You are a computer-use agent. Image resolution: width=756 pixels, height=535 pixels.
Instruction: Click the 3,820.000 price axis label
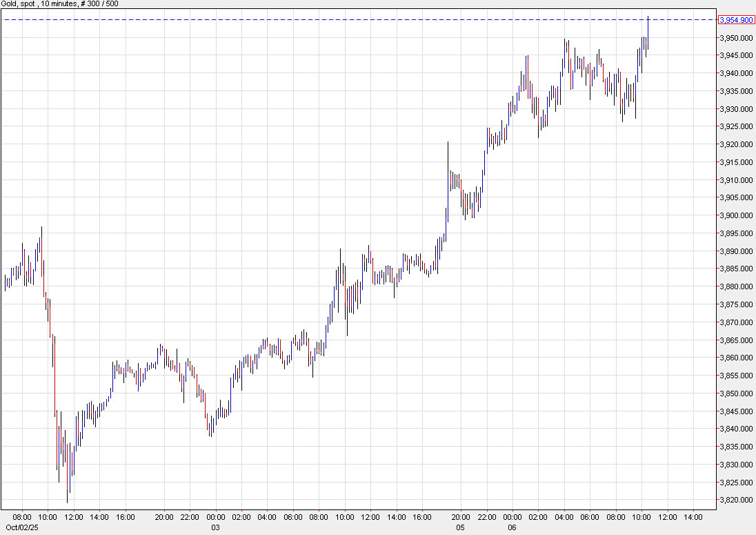pos(736,500)
